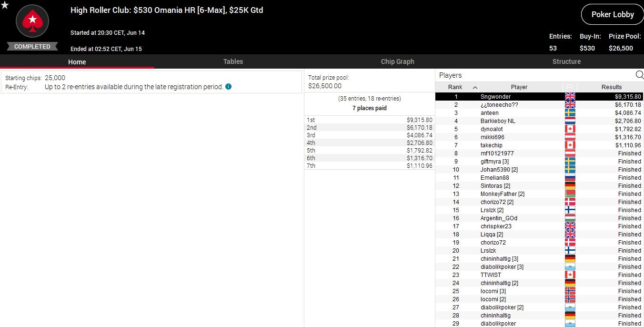Toggle Rank column sort order arrow

(475, 87)
